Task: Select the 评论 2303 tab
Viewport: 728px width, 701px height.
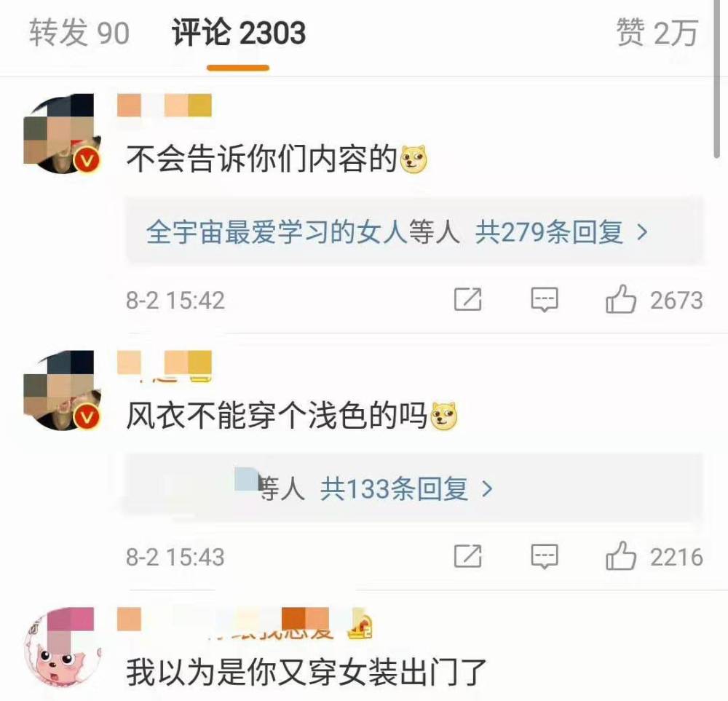Action: click(239, 33)
